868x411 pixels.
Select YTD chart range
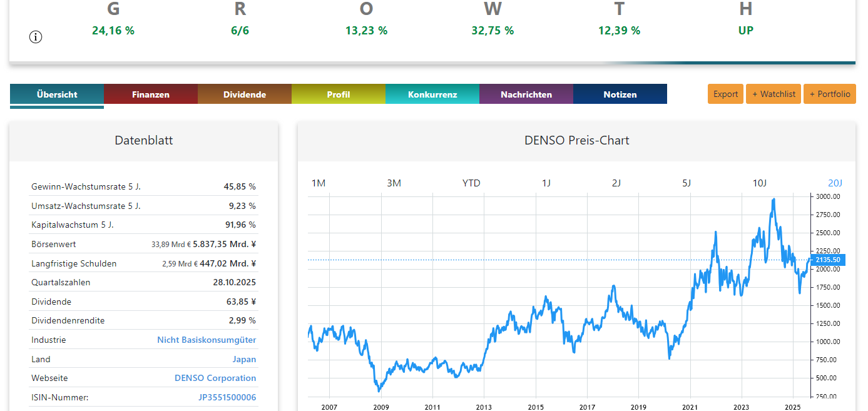point(471,183)
